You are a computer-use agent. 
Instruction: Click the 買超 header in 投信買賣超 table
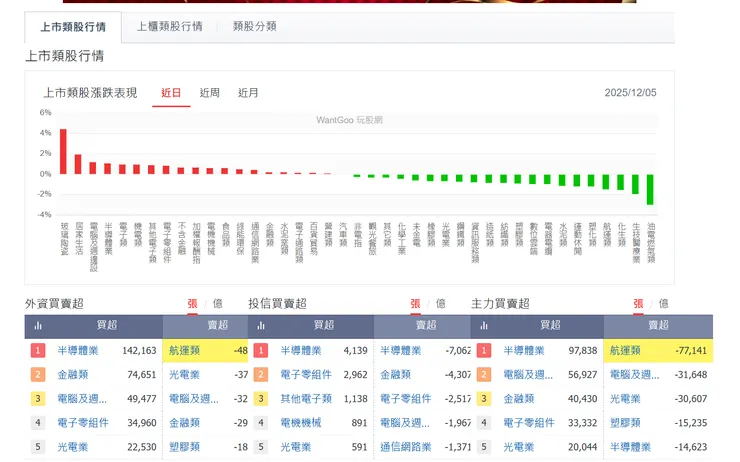click(x=324, y=325)
